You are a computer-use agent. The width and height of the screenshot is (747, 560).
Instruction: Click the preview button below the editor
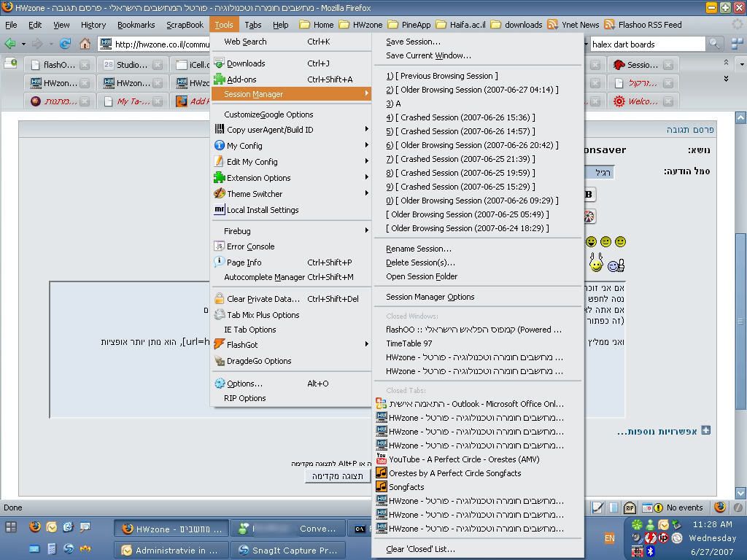tap(337, 475)
